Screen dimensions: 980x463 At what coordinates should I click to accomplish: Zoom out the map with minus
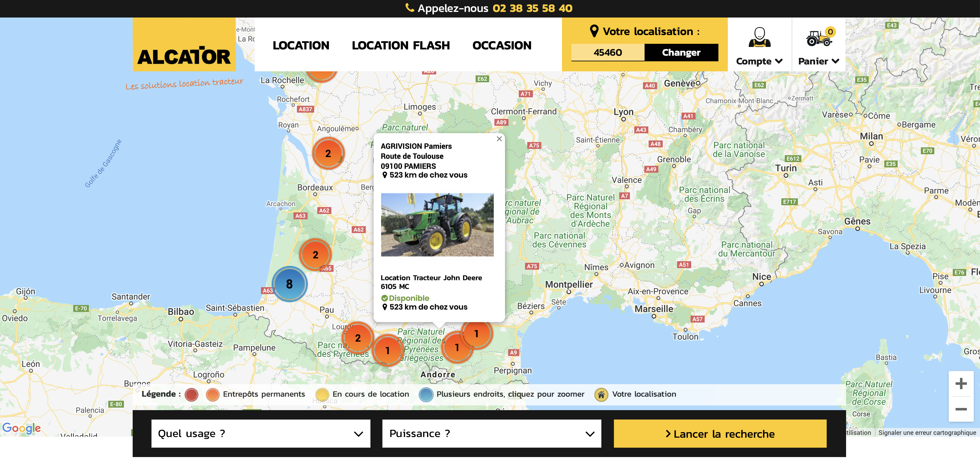[x=961, y=409]
